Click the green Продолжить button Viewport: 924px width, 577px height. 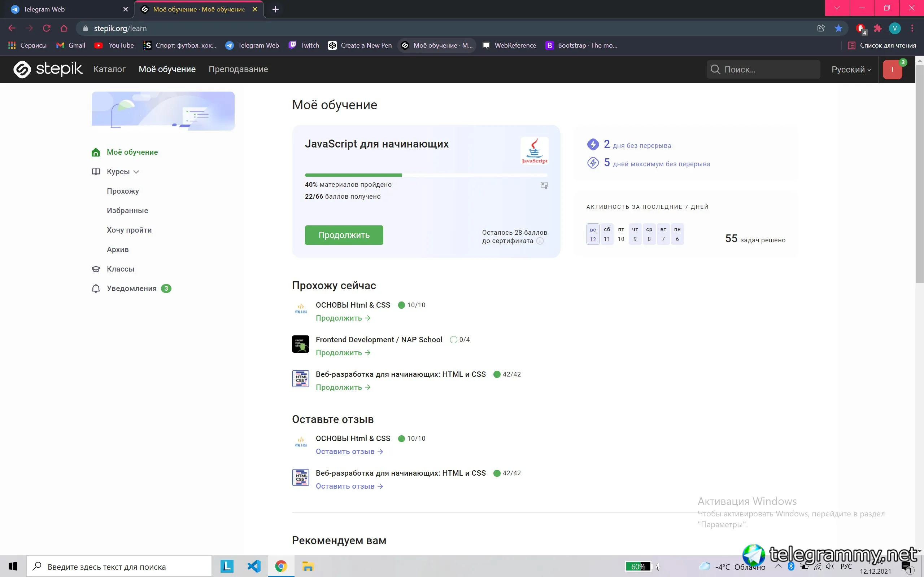click(x=344, y=235)
